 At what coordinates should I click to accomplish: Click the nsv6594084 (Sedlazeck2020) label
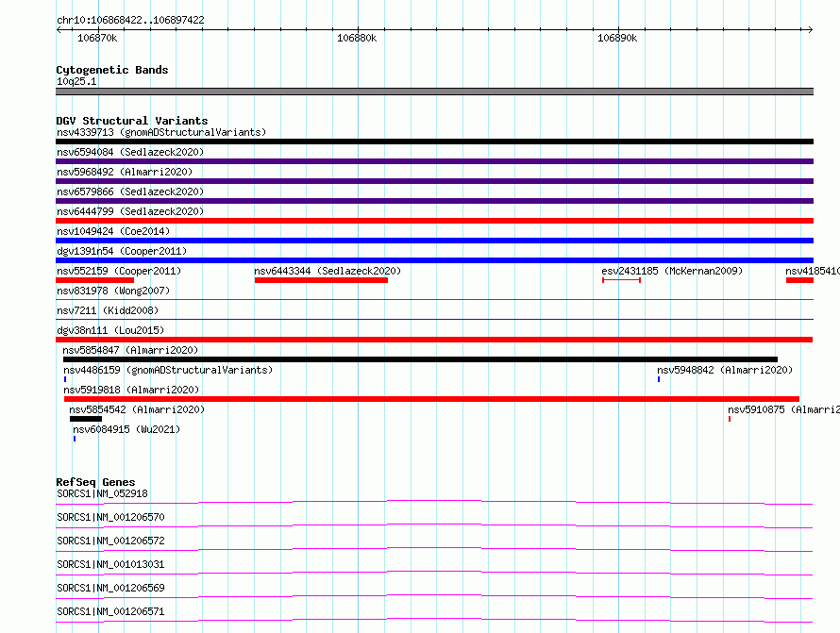tap(130, 152)
